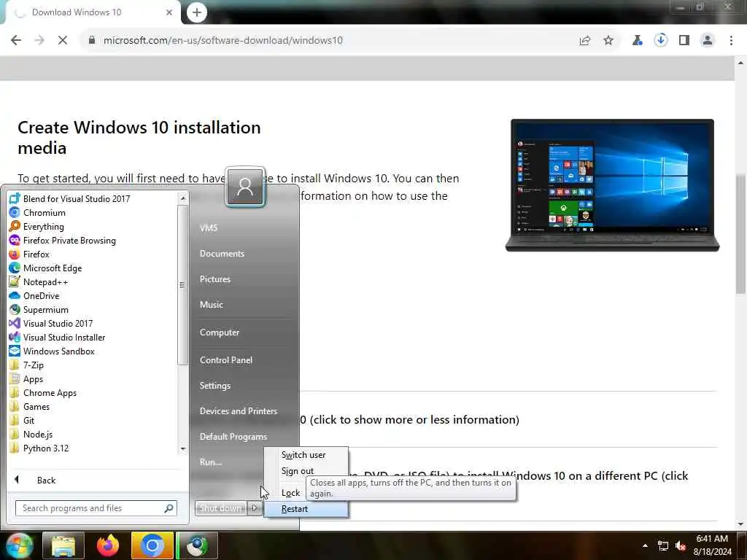Viewport: 747px width, 560px height.
Task: Show hidden tray icons
Action: point(645,545)
